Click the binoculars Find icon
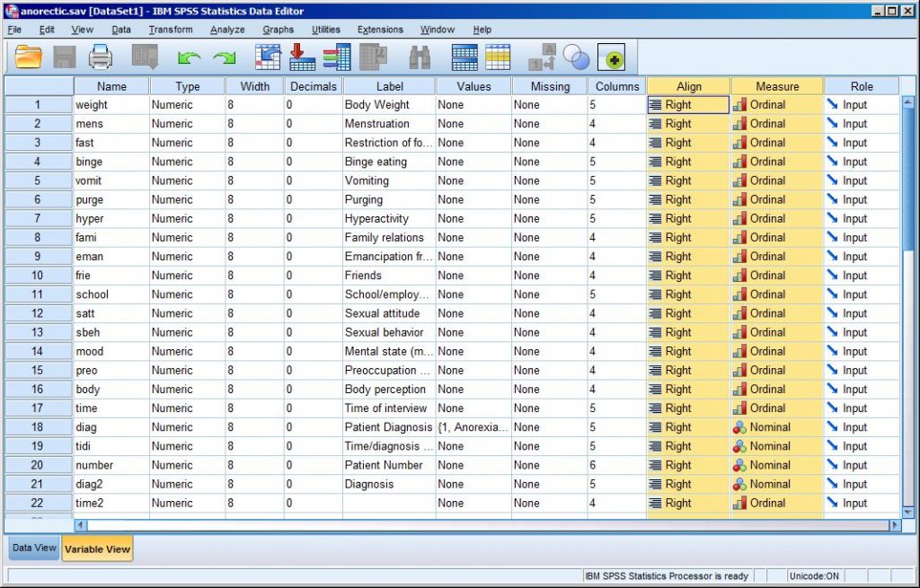The width and height of the screenshot is (920, 588). (420, 57)
